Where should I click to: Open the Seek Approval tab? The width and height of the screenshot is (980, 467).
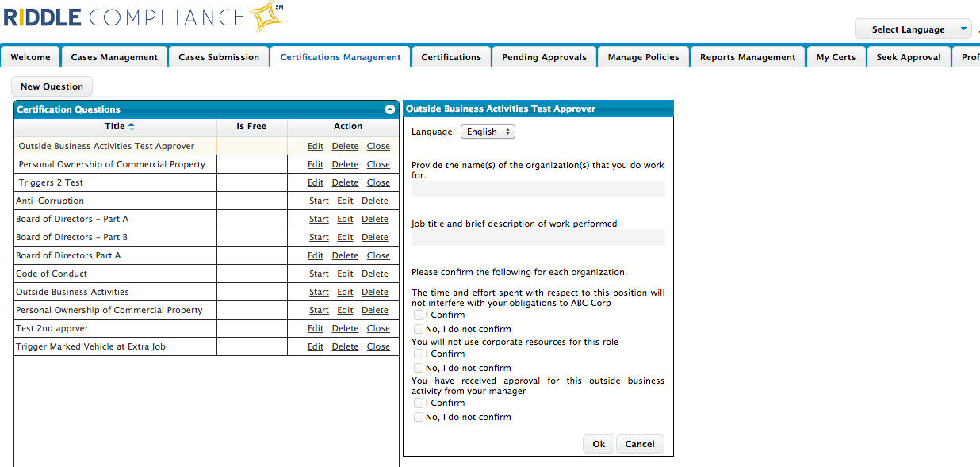[909, 57]
